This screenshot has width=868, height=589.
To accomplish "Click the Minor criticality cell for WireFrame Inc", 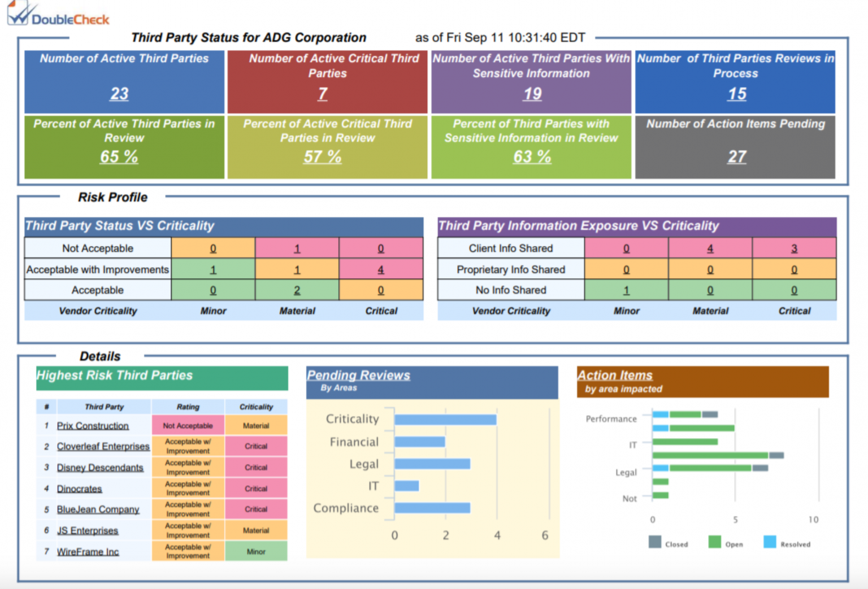I will [256, 552].
